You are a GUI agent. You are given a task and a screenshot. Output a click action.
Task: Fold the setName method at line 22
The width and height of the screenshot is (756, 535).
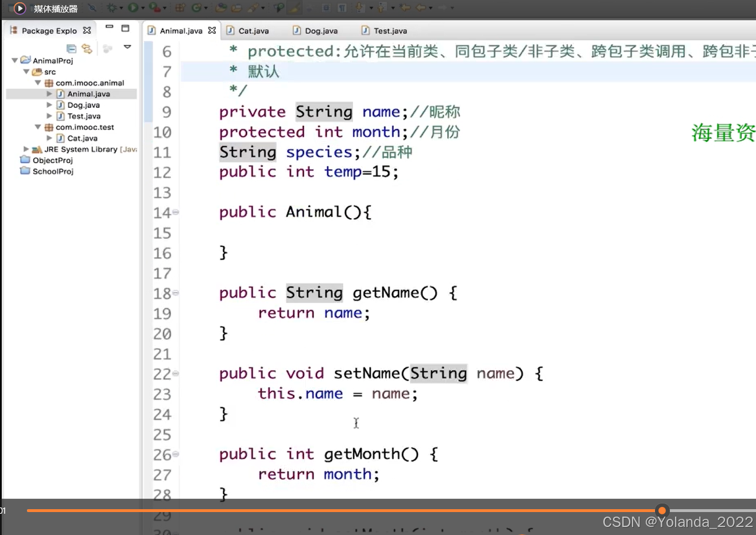[176, 373]
